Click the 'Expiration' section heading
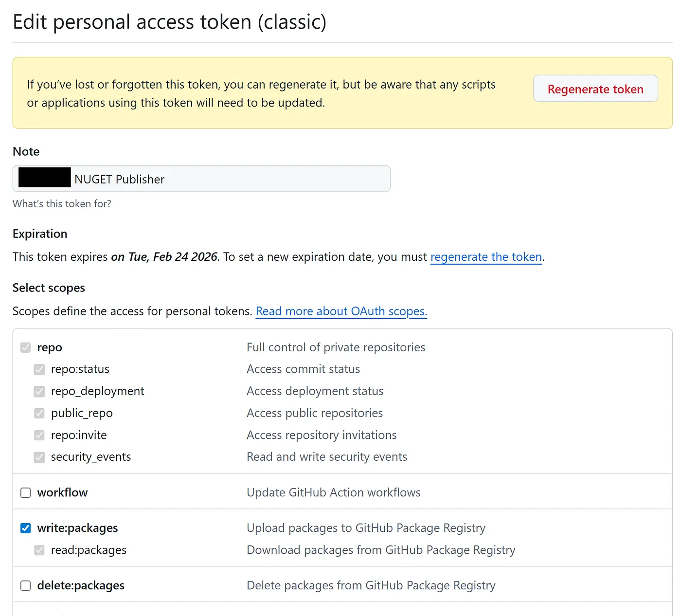The image size is (681, 616). point(40,234)
